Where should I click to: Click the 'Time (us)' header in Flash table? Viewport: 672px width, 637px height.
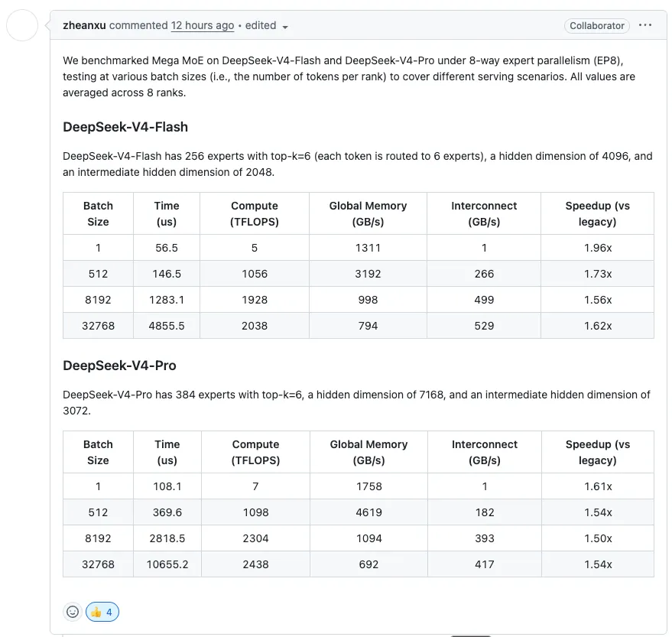pyautogui.click(x=166, y=213)
